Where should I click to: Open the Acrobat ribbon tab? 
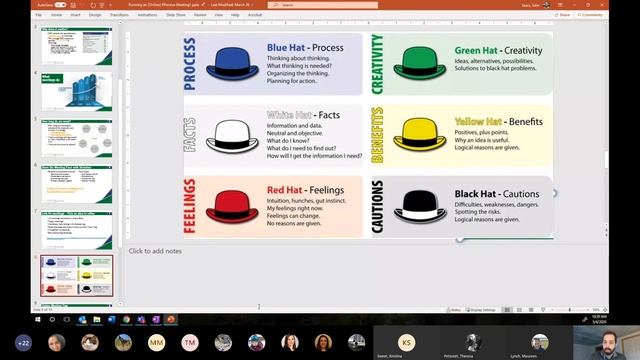255,15
